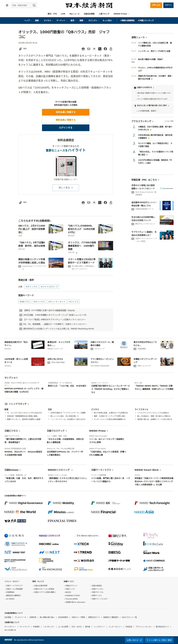
Task: Open the Myニュース menu item
Action: click(74, 14)
